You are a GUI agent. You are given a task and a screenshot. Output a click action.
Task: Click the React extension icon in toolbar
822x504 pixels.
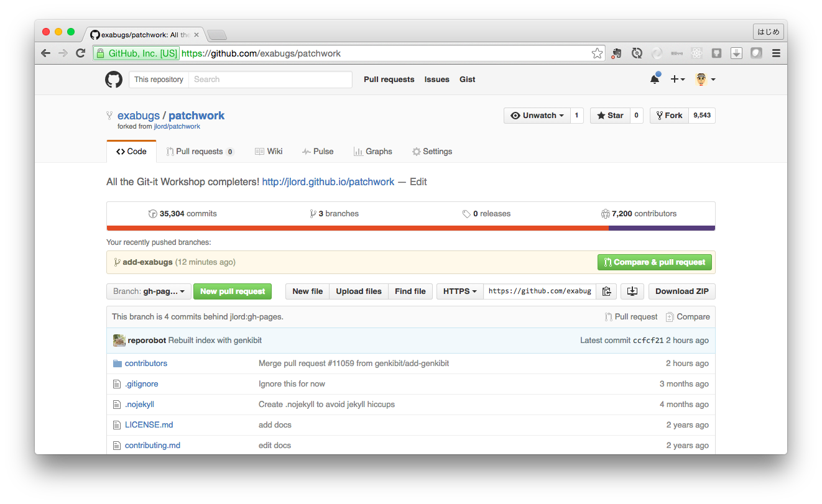click(696, 53)
